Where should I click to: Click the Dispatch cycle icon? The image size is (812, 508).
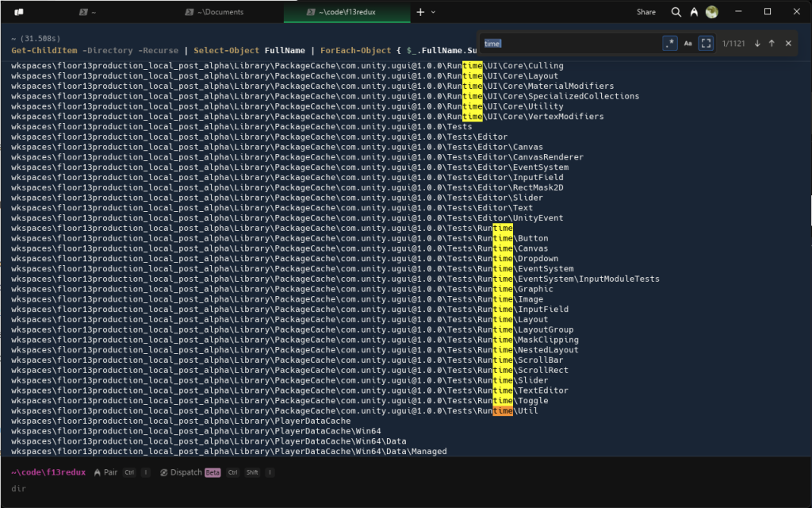coord(163,472)
